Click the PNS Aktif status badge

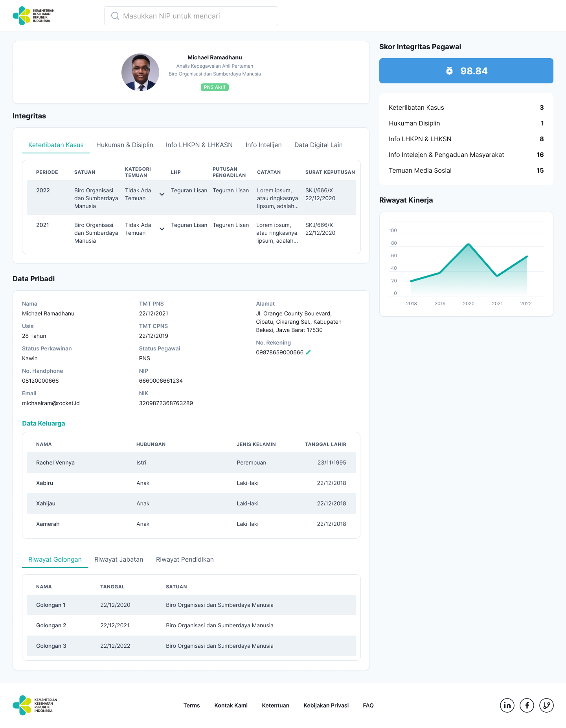point(215,87)
